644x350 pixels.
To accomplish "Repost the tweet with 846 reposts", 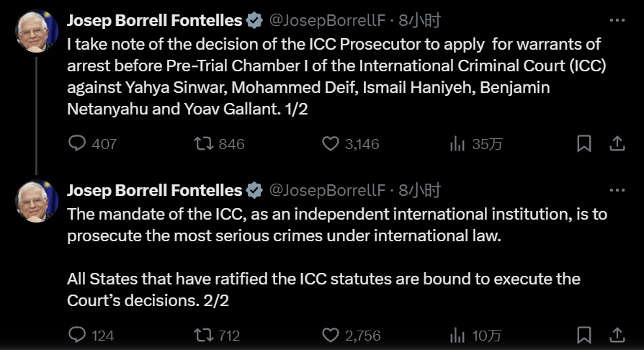I will 205,144.
